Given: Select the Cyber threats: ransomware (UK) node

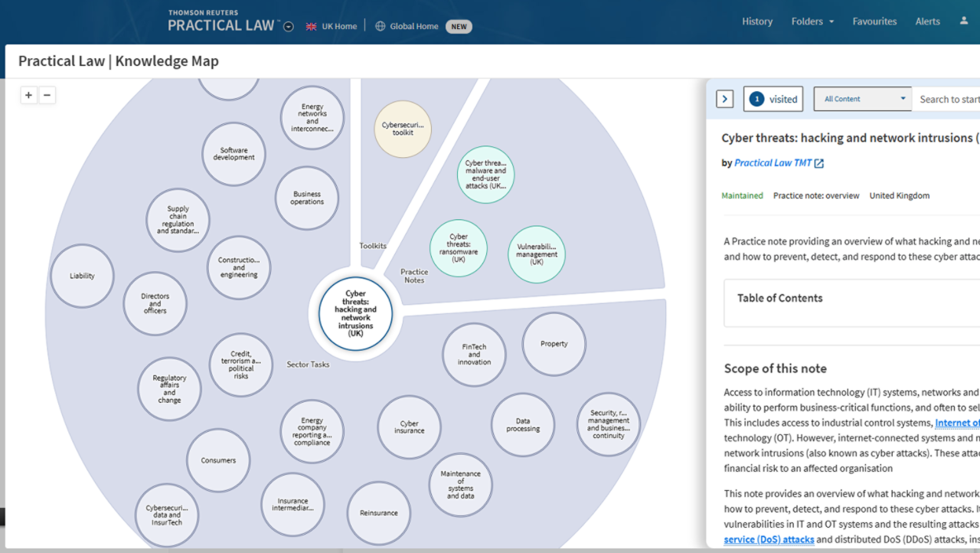Looking at the screenshot, I should click(458, 248).
